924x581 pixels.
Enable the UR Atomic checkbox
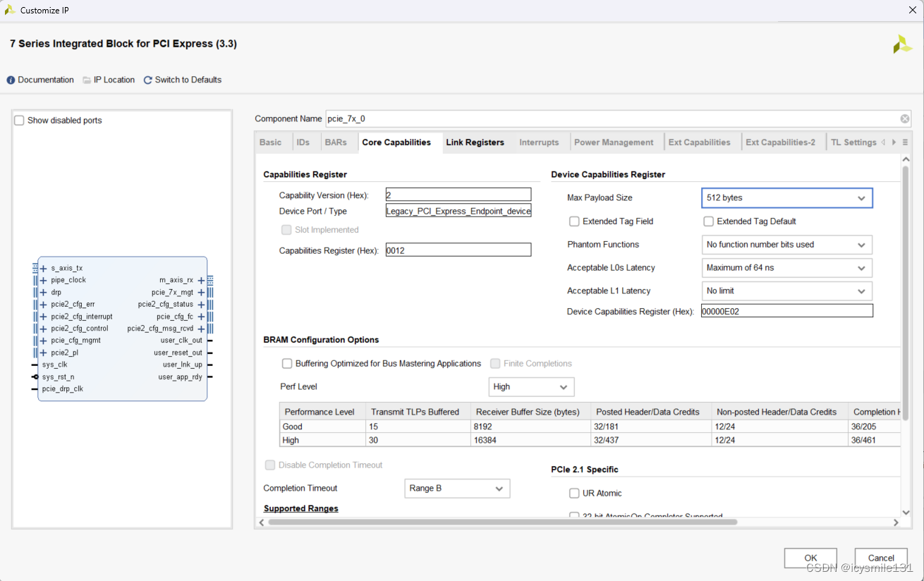click(x=574, y=494)
